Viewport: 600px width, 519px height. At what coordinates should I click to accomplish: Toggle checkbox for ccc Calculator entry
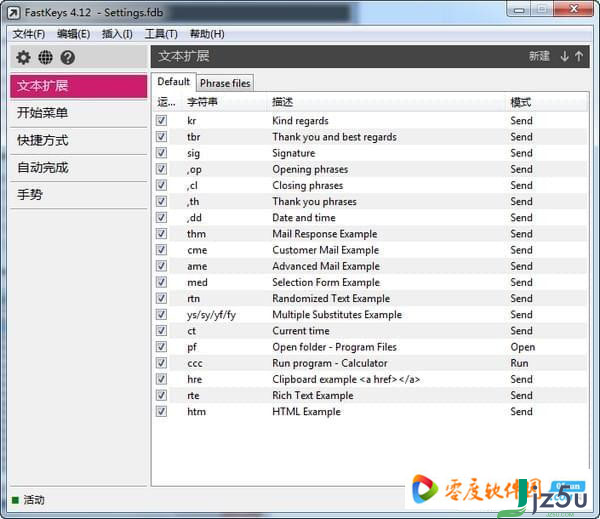[161, 363]
